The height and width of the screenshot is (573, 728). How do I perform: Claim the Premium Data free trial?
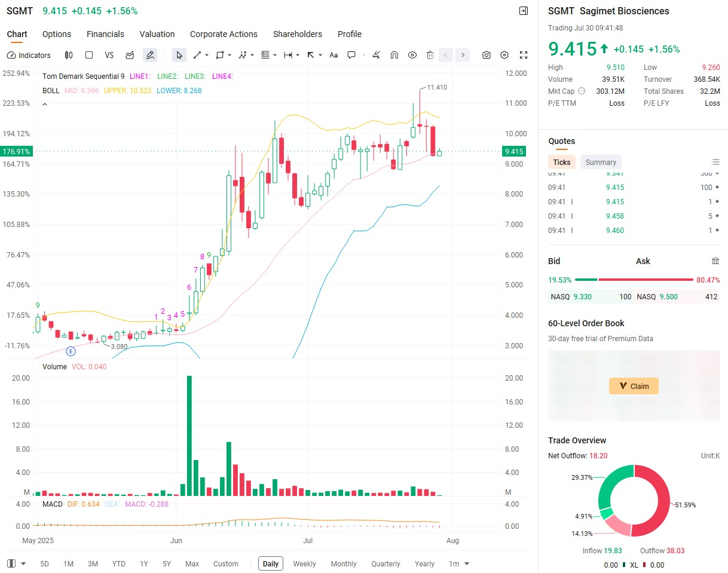tap(634, 386)
